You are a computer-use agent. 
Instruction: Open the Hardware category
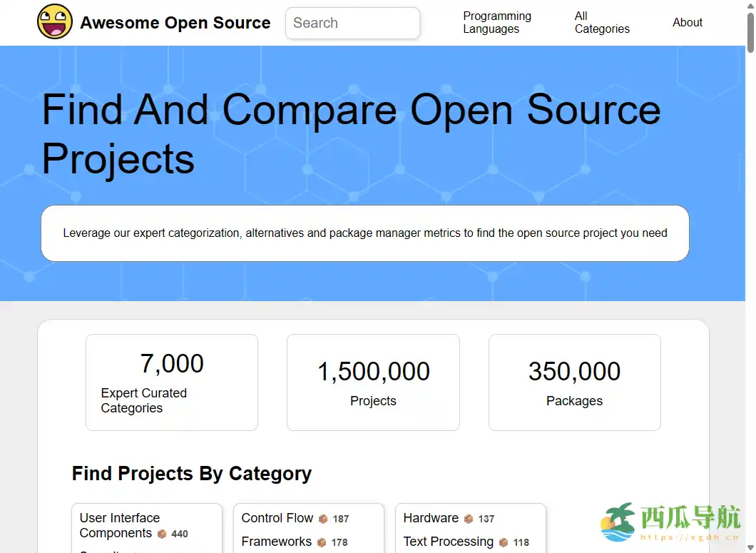[x=431, y=517]
